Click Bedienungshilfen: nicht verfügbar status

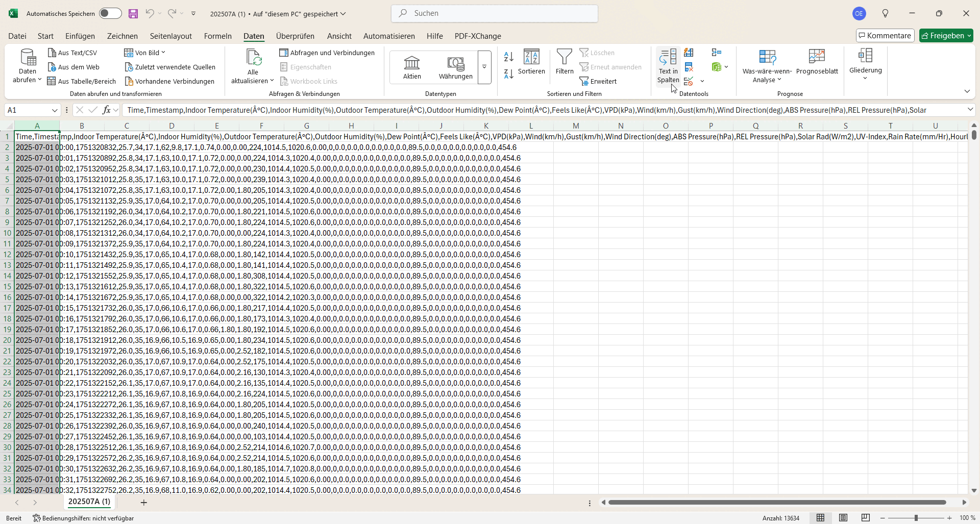click(84, 518)
